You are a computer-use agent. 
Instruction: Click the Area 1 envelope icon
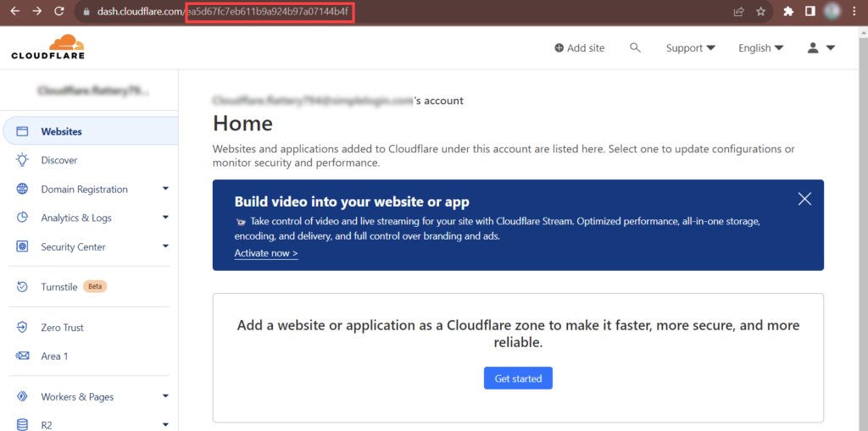[x=22, y=356]
